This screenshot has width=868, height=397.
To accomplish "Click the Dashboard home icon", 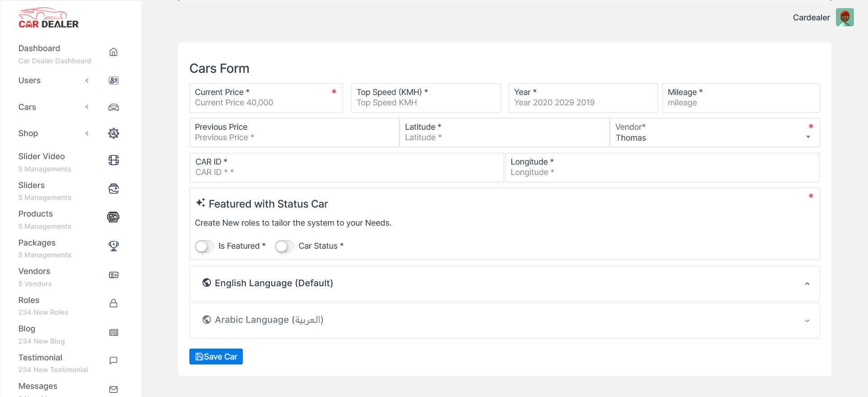I will [113, 52].
